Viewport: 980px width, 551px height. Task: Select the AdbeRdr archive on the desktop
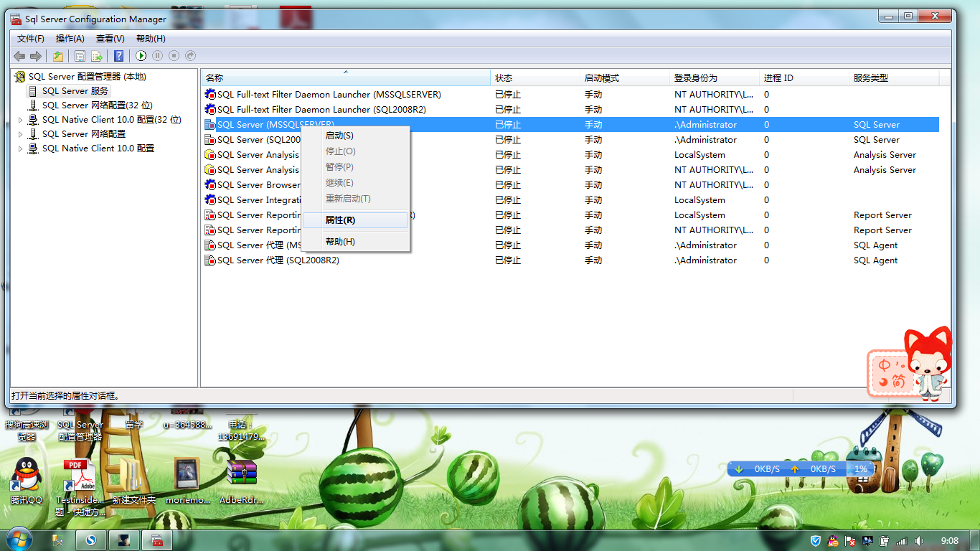(x=241, y=481)
